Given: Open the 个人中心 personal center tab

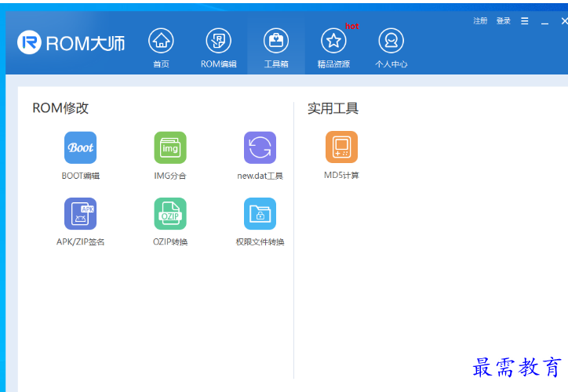Looking at the screenshot, I should pos(391,48).
